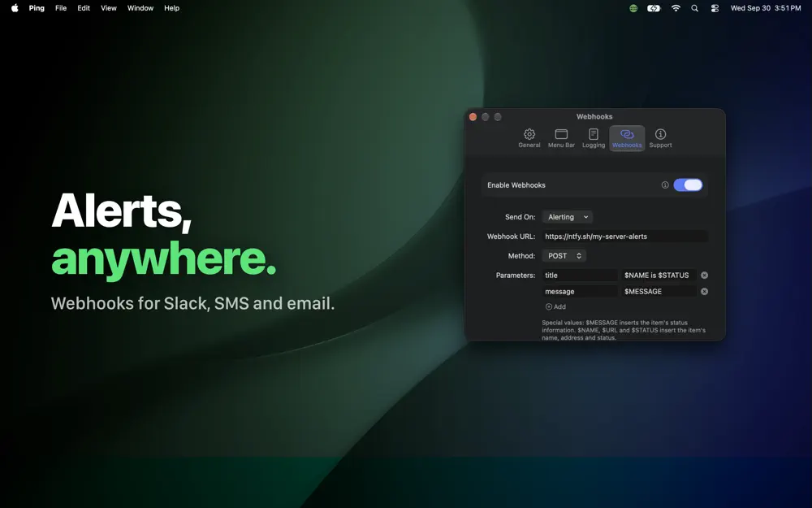Open the Help menu
This screenshot has height=508, width=812.
(171, 8)
